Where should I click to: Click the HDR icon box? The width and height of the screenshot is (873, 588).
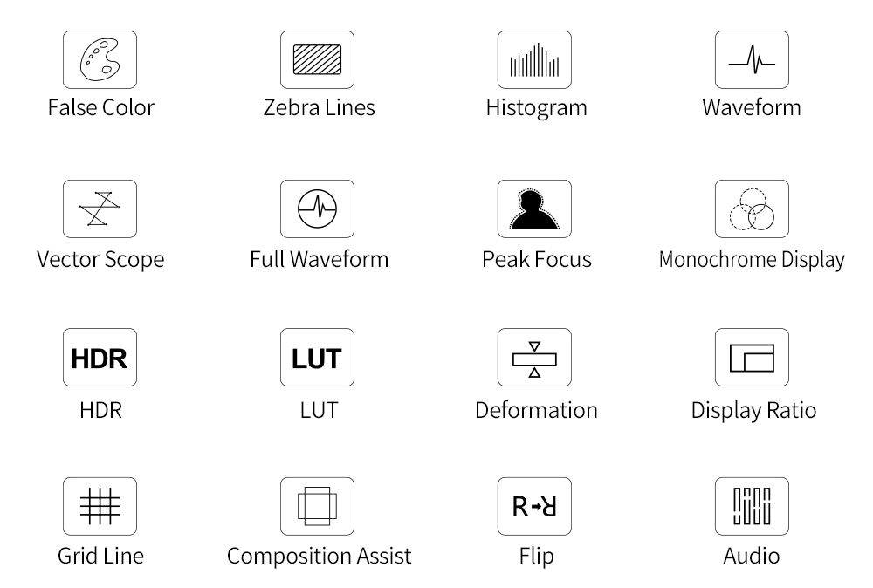coord(100,357)
